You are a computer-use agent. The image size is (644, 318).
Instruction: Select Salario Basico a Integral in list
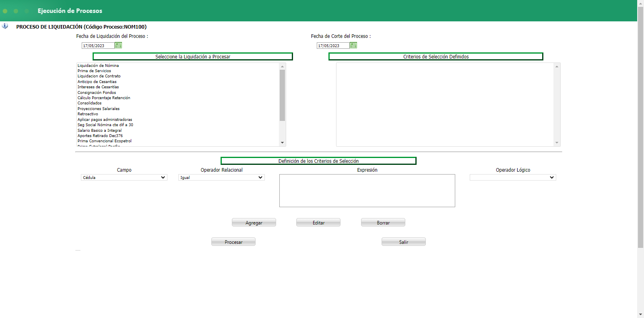178,131
